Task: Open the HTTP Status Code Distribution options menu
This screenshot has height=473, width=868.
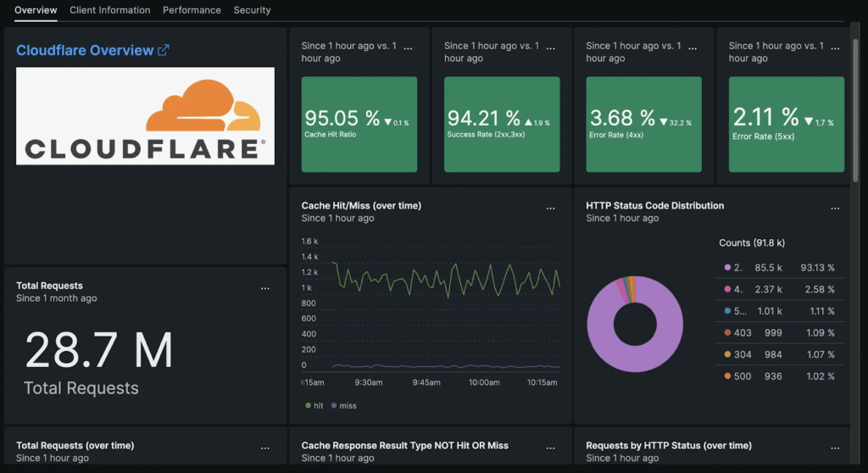Action: point(835,208)
